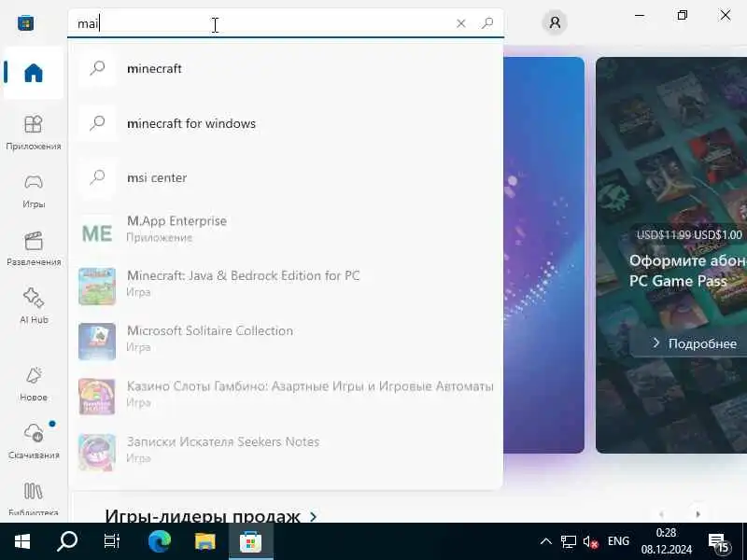
Task: Show hidden tray icons chevron
Action: click(x=546, y=541)
